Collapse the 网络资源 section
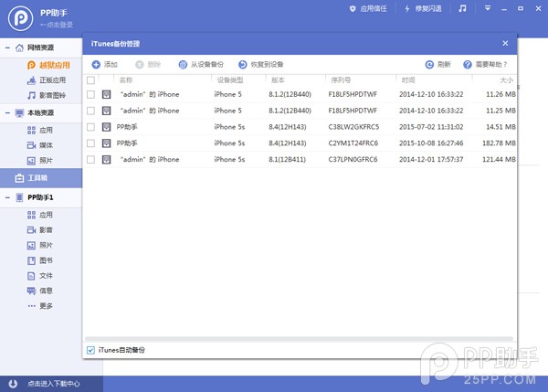Image resolution: width=548 pixels, height=392 pixels. (7, 47)
